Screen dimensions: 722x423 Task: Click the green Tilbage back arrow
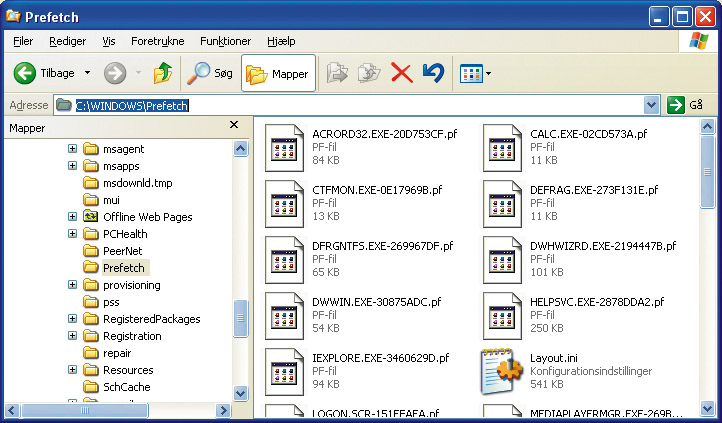tap(26, 73)
